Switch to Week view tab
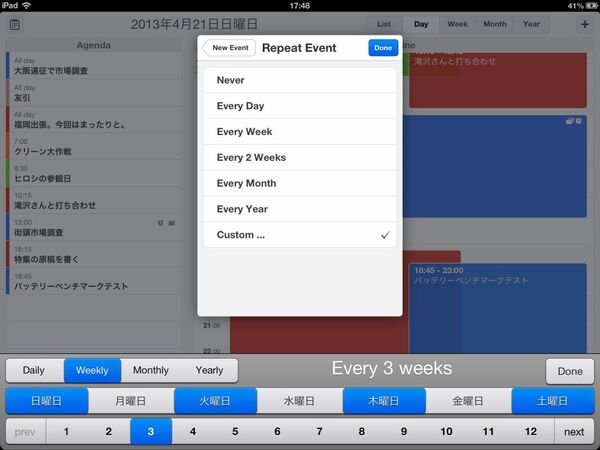This screenshot has height=450, width=600. tap(458, 24)
